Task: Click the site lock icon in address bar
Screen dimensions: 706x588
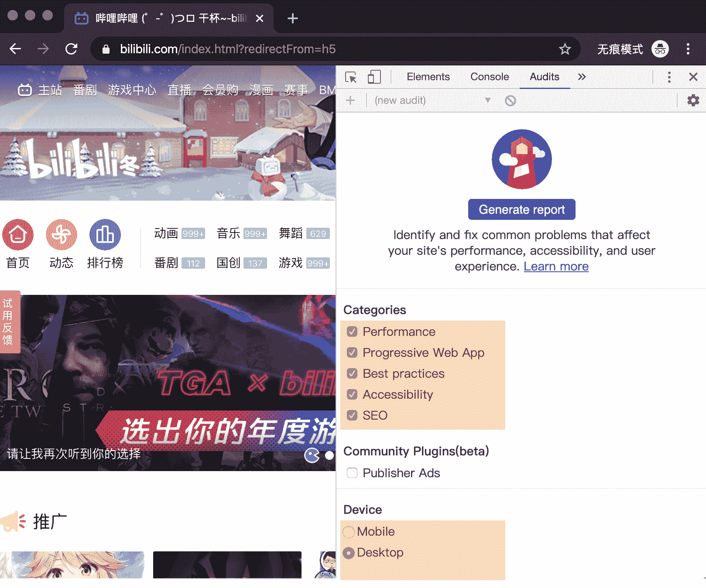Action: point(106,49)
